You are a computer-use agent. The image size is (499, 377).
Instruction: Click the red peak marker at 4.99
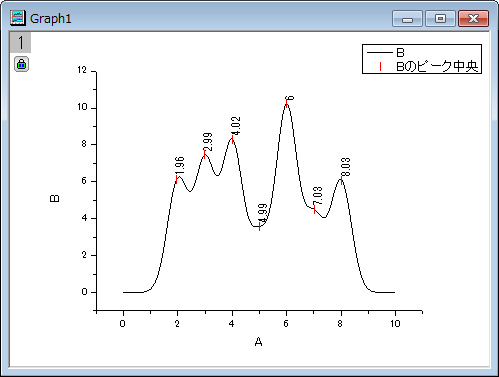pos(259,226)
